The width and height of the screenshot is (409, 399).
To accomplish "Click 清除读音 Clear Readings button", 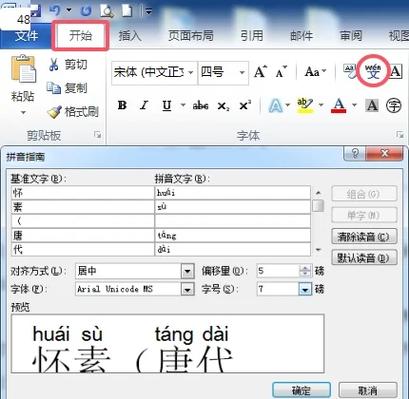I will [364, 237].
